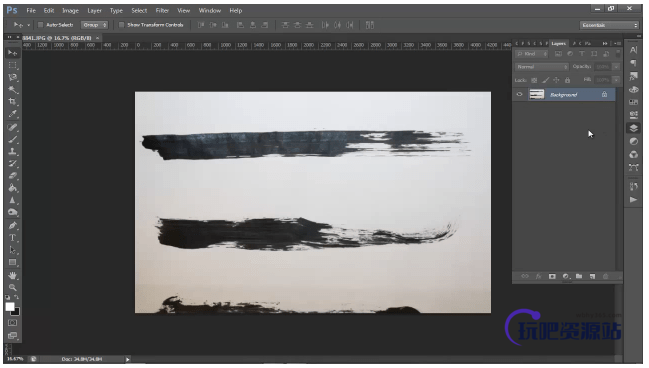This screenshot has height=368, width=649.
Task: Open the Essentials workspace dropdown
Action: pyautogui.click(x=609, y=25)
